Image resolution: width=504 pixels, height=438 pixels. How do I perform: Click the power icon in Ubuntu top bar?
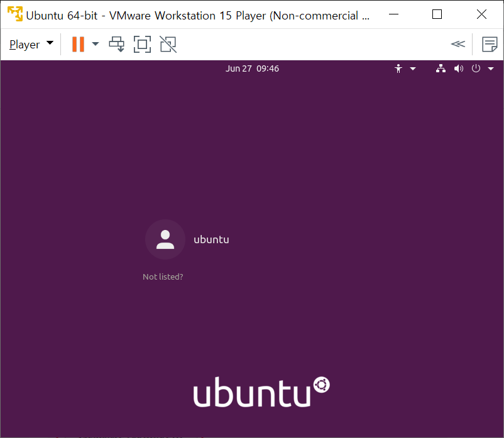[x=476, y=68]
